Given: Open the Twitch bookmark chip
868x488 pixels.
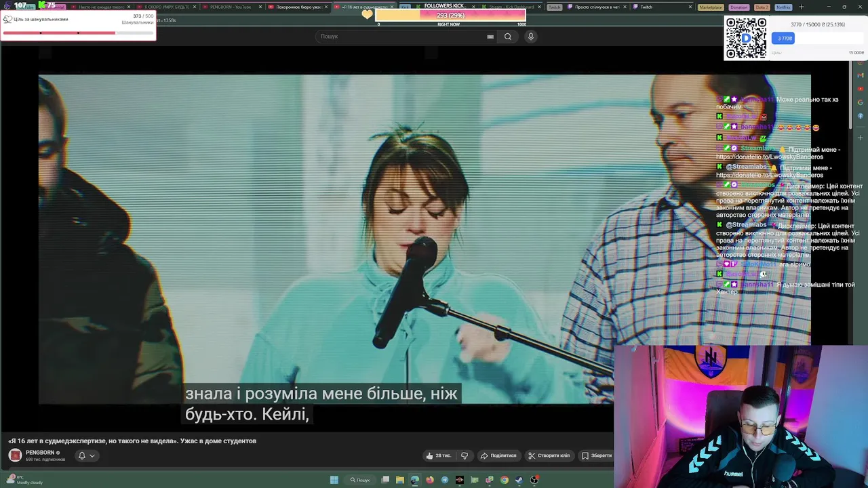Looking at the screenshot, I should click(x=555, y=7).
